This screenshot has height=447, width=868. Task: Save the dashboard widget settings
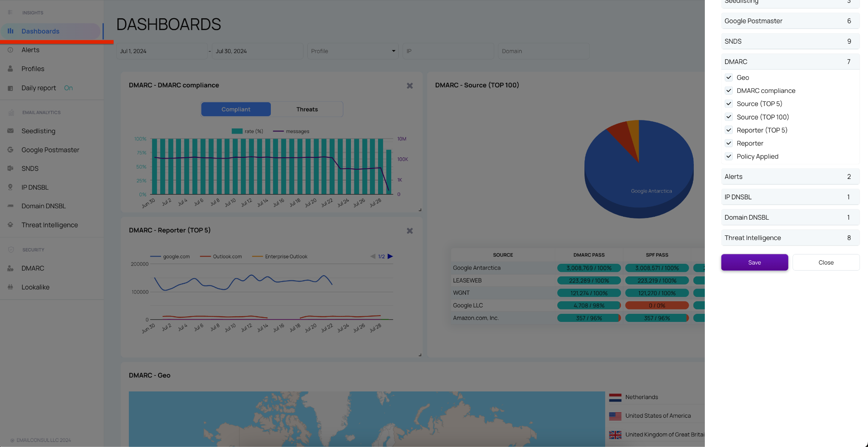point(754,263)
